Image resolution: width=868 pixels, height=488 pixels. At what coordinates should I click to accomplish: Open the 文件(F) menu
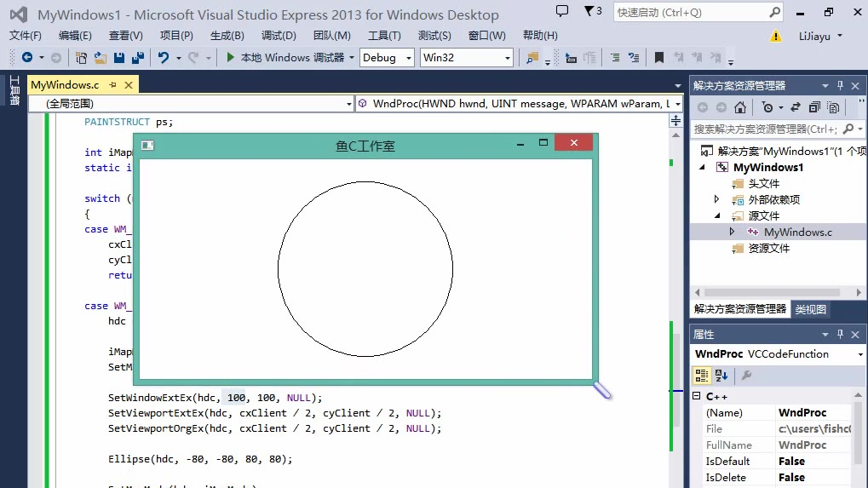[25, 36]
